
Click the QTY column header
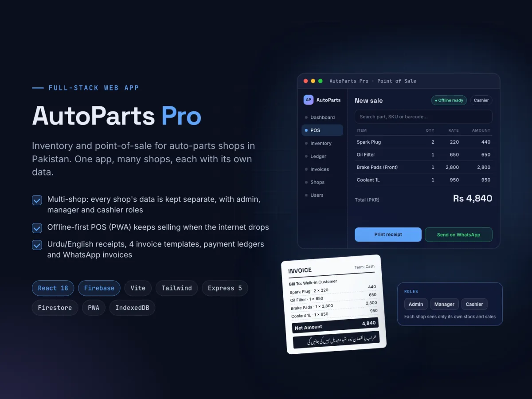point(430,130)
